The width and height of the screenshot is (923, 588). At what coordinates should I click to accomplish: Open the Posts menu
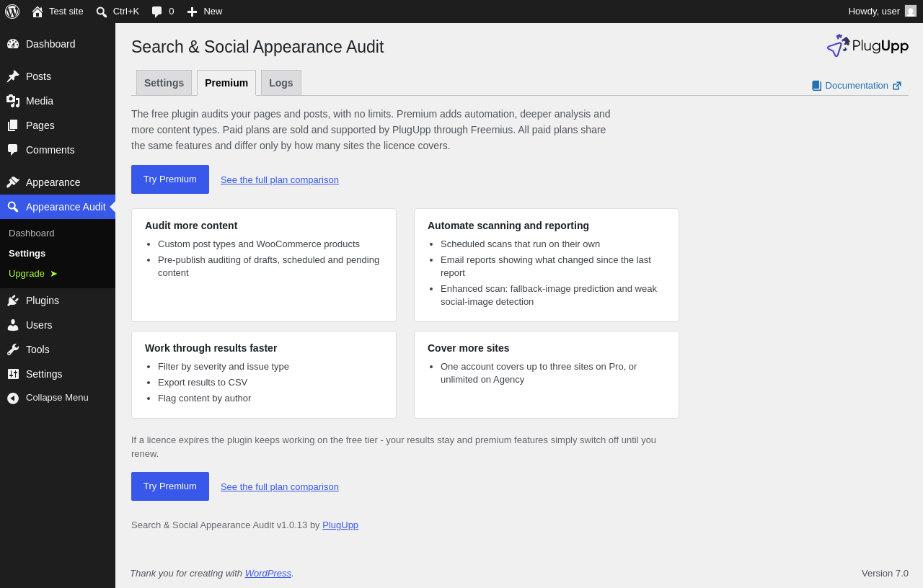pyautogui.click(x=58, y=76)
